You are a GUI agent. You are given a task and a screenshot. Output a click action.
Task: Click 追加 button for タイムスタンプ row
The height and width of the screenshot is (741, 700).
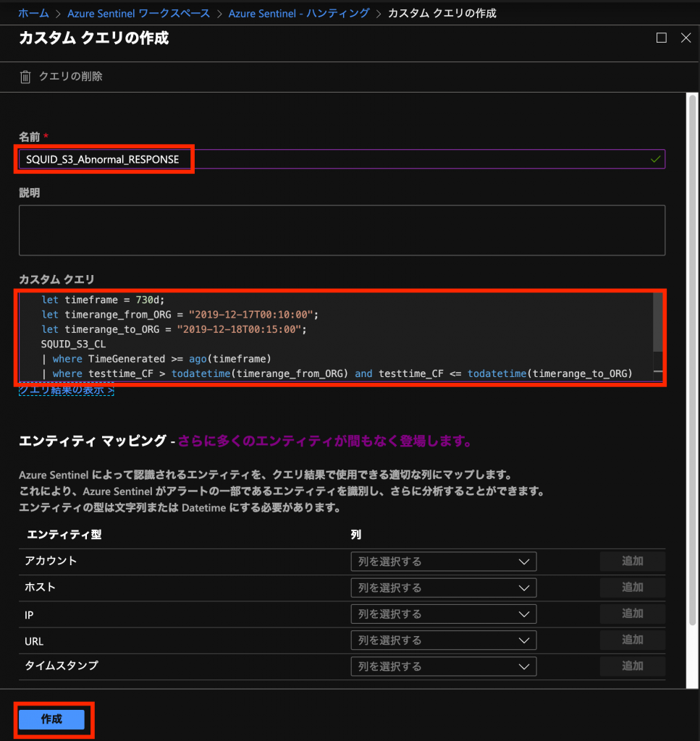(x=633, y=666)
